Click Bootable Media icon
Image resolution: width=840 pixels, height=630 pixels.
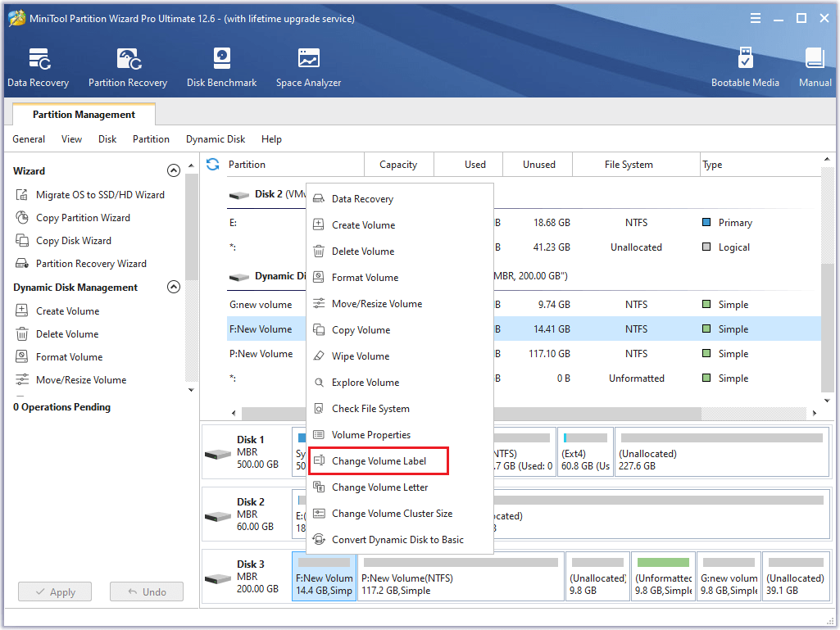[x=745, y=67]
